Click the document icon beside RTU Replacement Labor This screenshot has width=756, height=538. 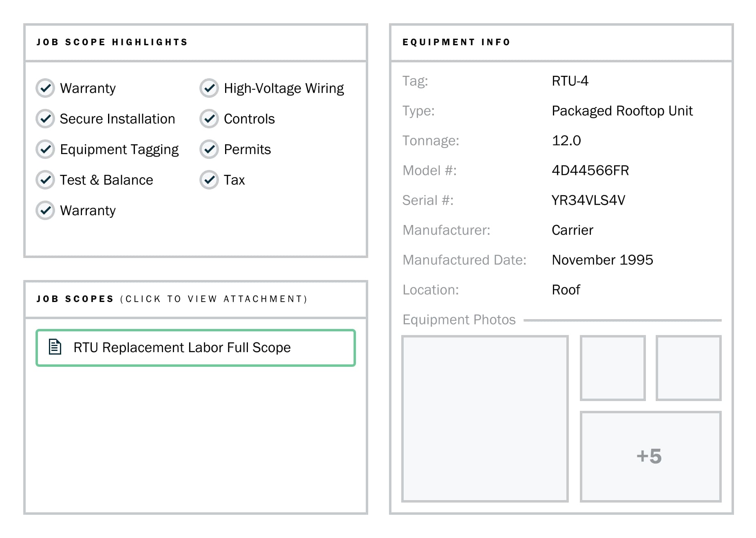pos(55,347)
